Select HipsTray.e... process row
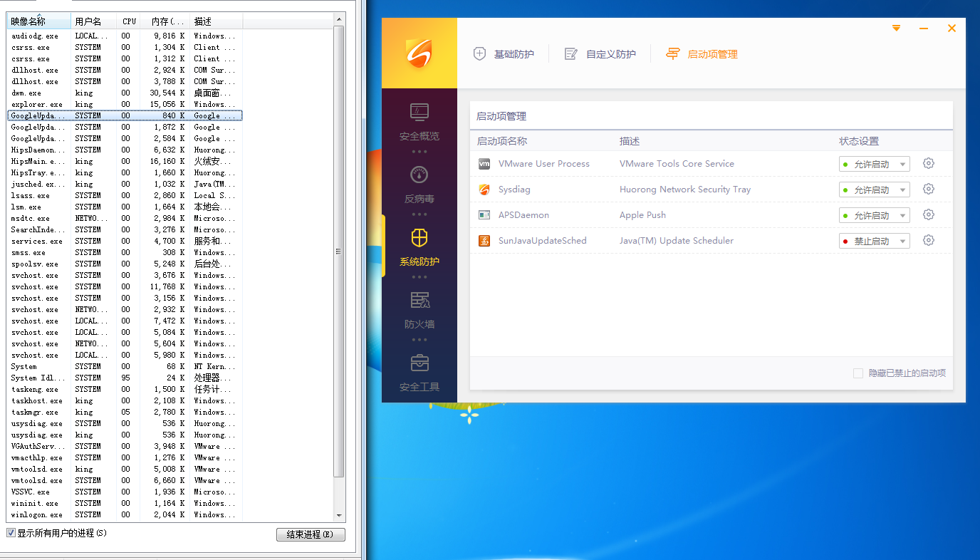 click(125, 172)
